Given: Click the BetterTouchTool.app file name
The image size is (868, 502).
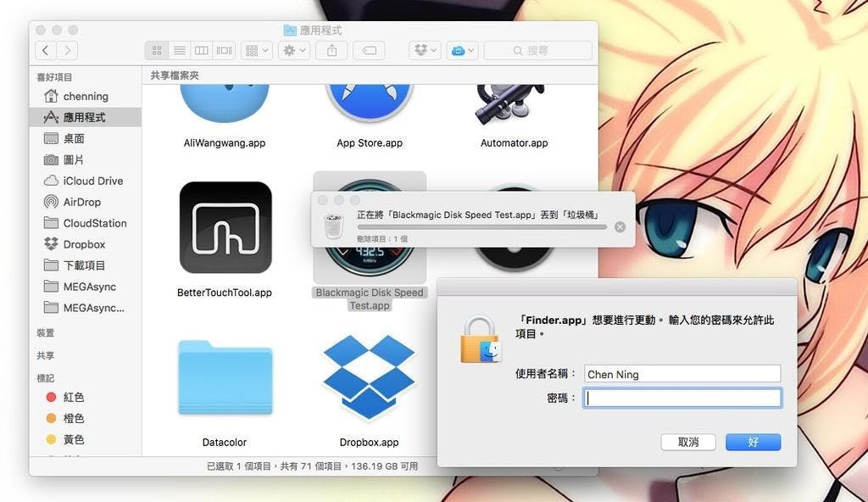Looking at the screenshot, I should pos(225,293).
